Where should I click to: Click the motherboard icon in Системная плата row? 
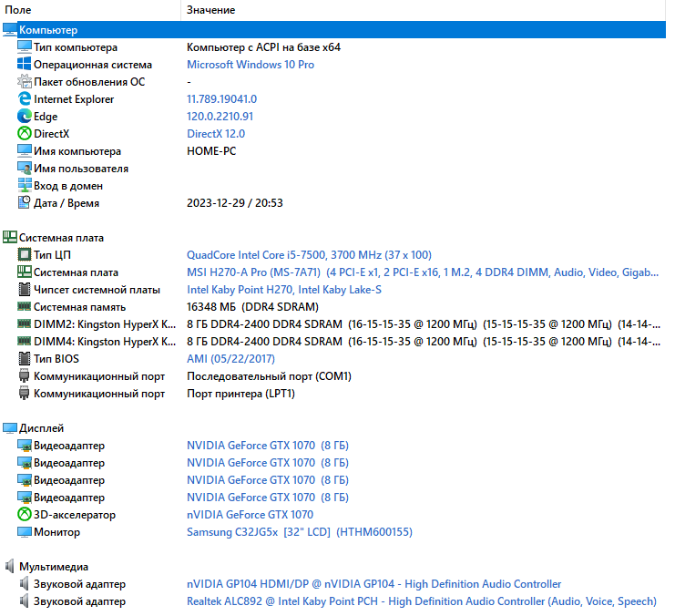tap(24, 272)
